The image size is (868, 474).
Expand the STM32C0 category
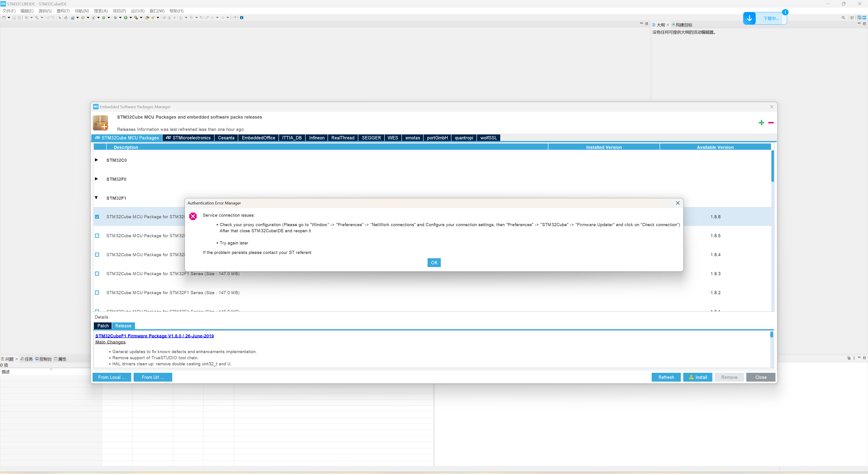(x=96, y=160)
